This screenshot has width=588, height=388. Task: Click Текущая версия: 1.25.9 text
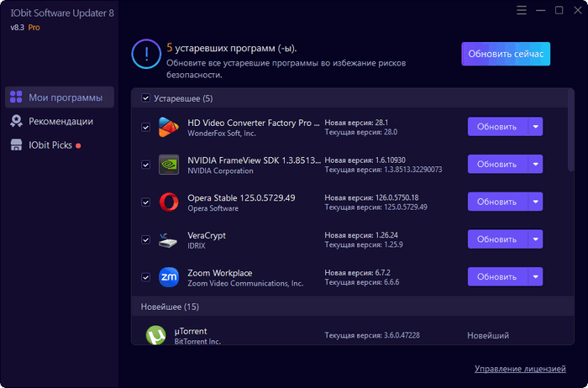point(364,244)
